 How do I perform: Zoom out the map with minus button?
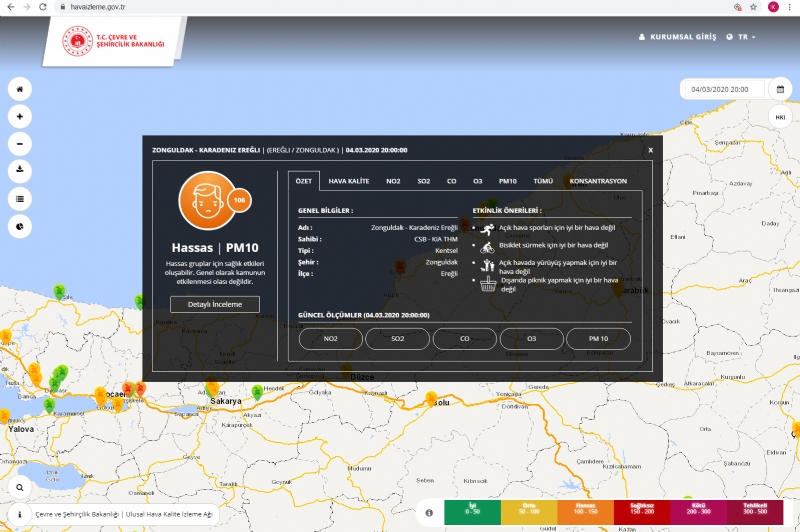coord(20,143)
